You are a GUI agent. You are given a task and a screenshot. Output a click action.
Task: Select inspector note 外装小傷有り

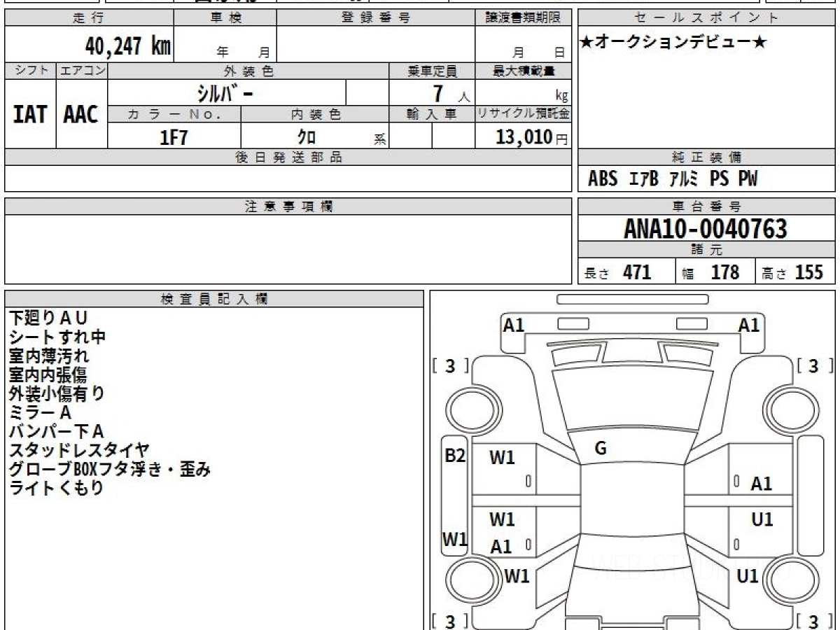(x=57, y=393)
